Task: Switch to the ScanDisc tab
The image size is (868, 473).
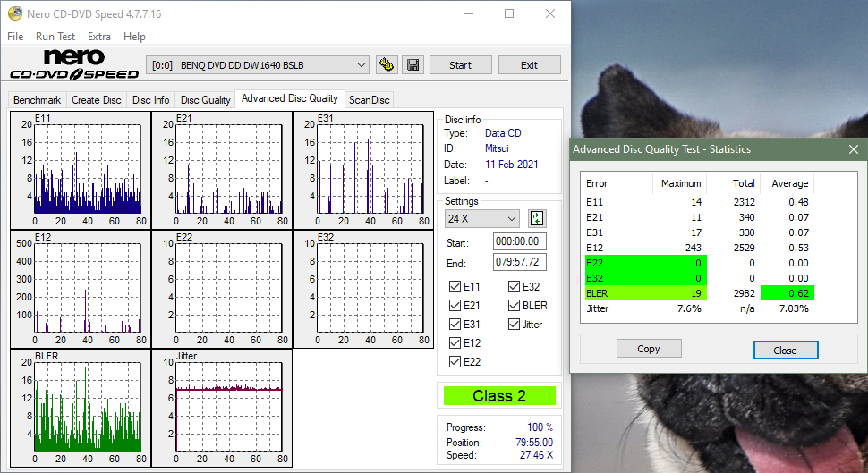Action: click(x=370, y=100)
